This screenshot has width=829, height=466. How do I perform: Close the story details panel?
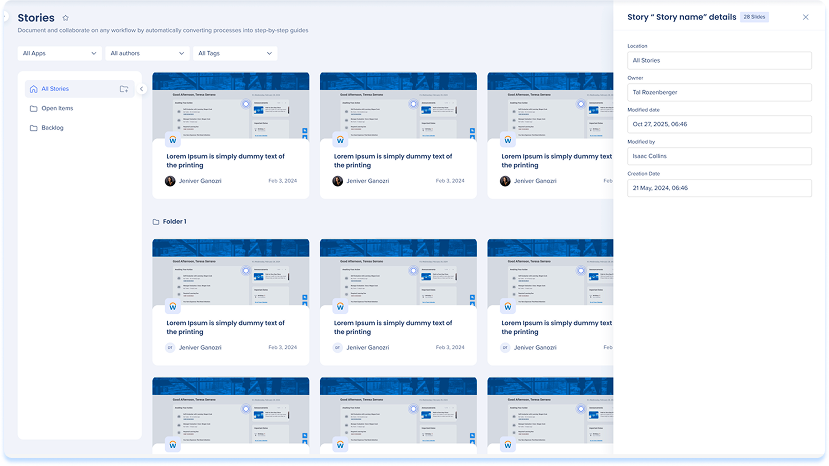tap(806, 17)
